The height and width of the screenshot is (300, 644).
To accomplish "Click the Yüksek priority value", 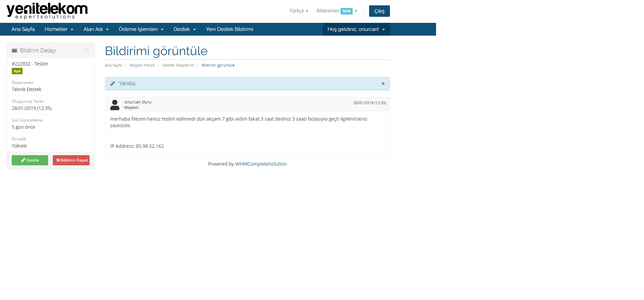I will (19, 146).
